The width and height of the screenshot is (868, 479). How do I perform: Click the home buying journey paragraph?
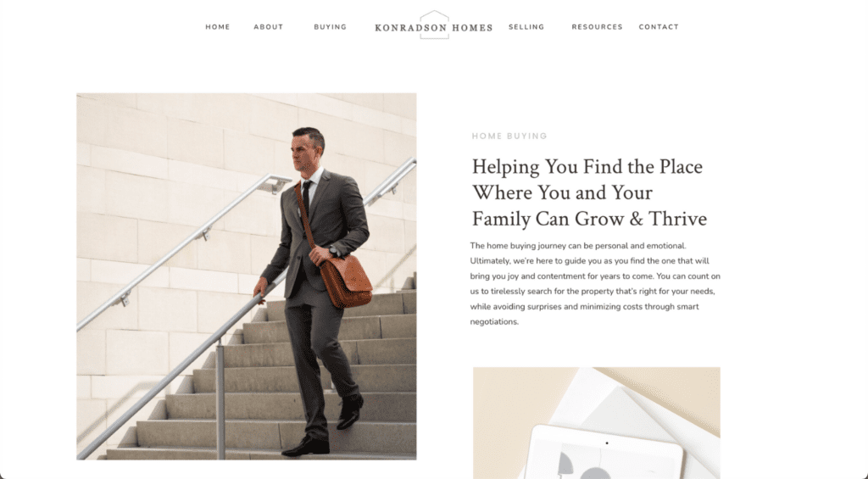(x=595, y=283)
